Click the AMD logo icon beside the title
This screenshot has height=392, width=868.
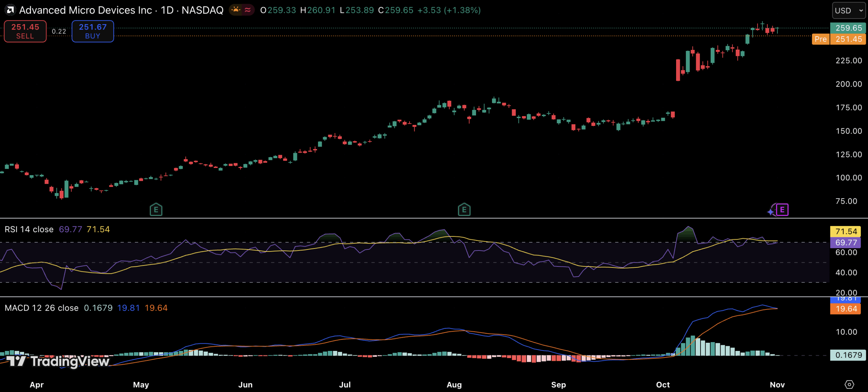pos(11,10)
